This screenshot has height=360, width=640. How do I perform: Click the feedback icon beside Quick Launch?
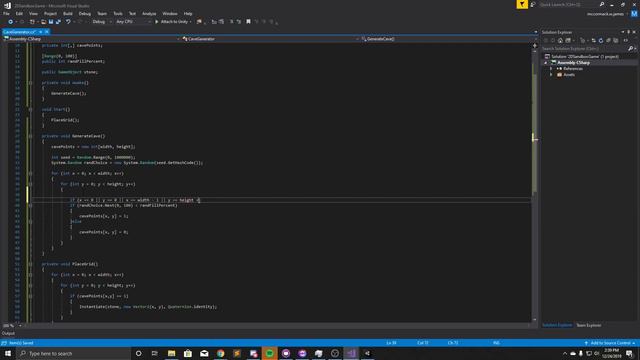[x=533, y=4]
